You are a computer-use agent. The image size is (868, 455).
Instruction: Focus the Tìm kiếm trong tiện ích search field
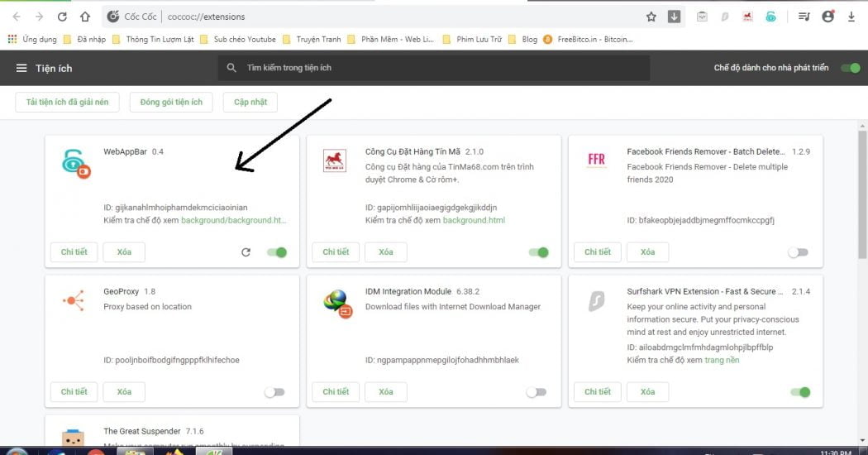point(434,68)
